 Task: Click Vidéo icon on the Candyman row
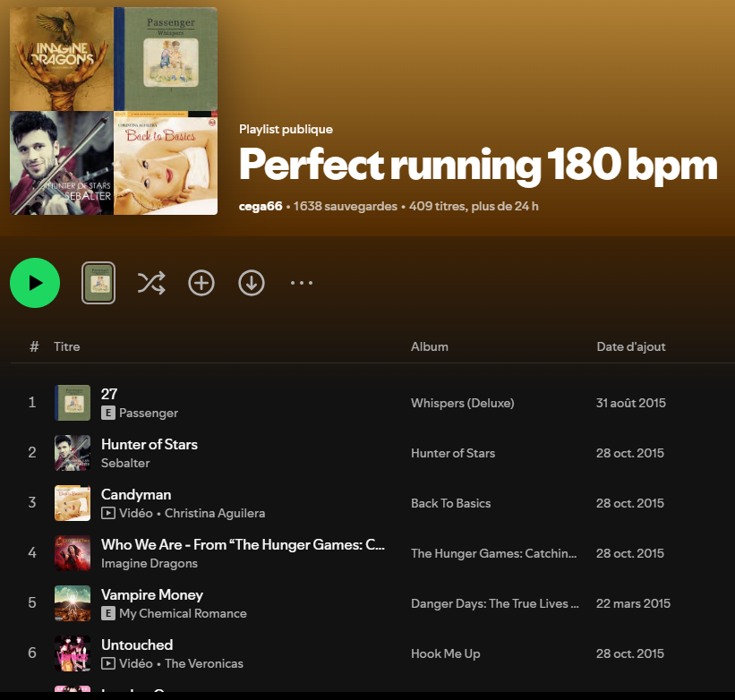(108, 513)
